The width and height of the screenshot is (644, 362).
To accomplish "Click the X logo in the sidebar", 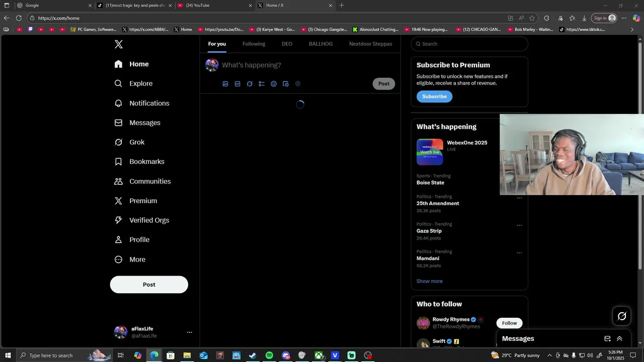I will click(x=119, y=44).
